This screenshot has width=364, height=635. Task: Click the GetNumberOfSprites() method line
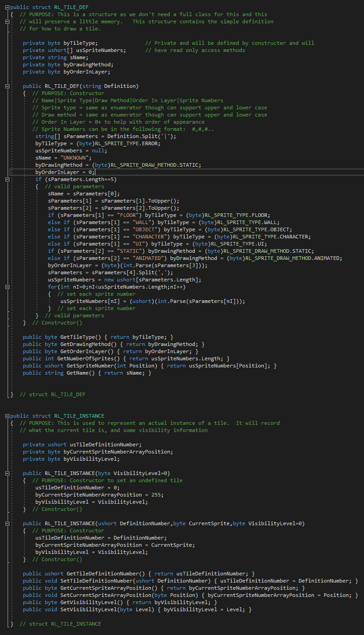coord(126,359)
